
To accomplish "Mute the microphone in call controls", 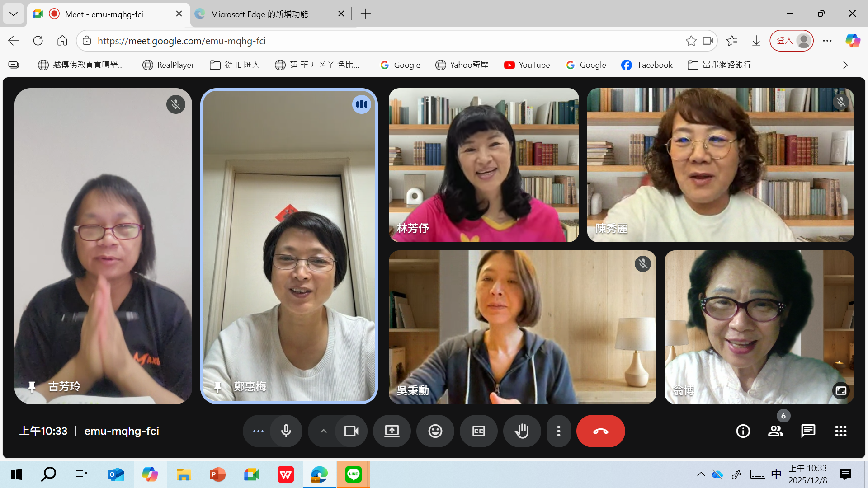I will (286, 431).
